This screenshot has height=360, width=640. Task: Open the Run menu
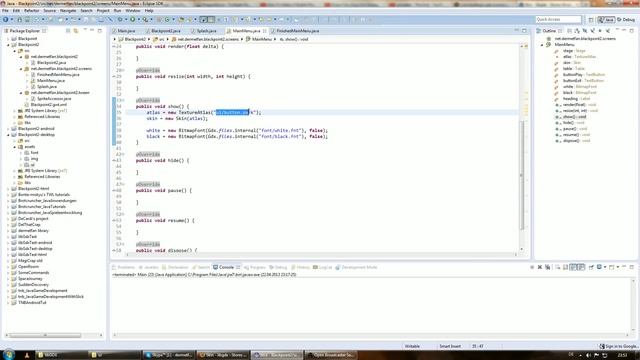(x=117, y=11)
